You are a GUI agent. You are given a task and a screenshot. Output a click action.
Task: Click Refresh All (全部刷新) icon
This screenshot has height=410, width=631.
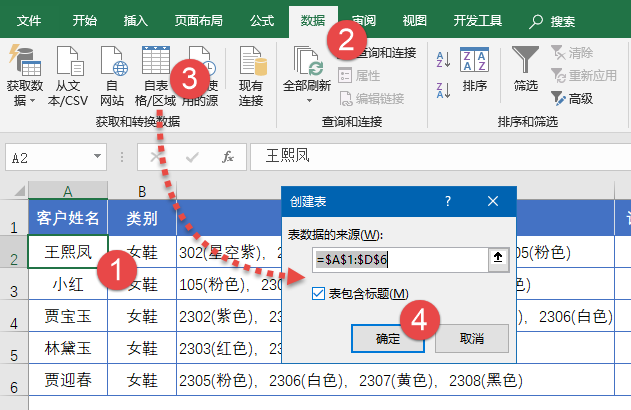click(x=307, y=61)
